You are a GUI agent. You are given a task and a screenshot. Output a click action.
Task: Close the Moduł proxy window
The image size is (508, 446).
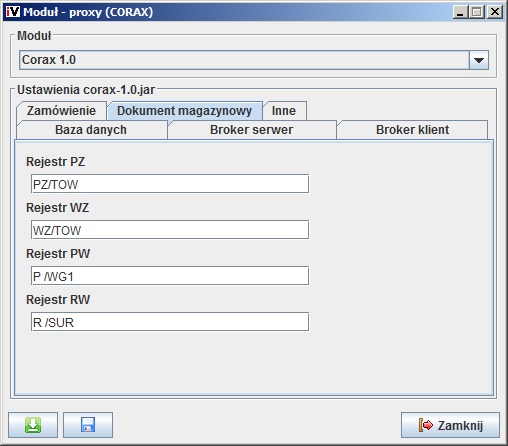click(x=495, y=12)
